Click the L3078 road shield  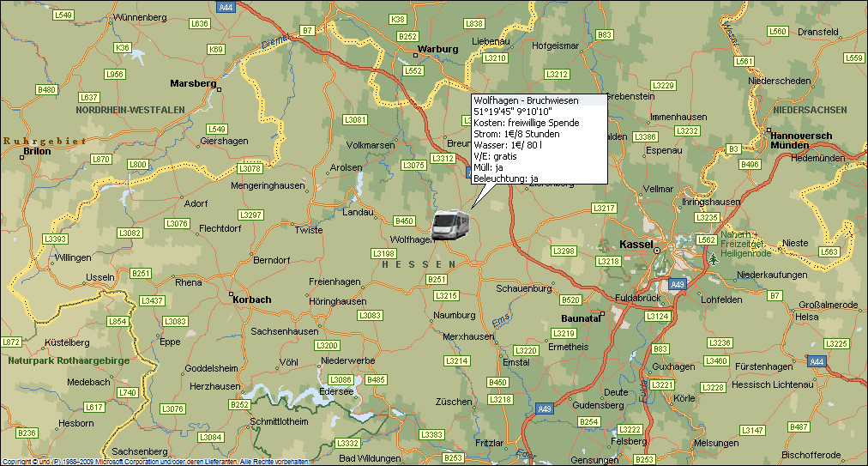click(x=250, y=168)
